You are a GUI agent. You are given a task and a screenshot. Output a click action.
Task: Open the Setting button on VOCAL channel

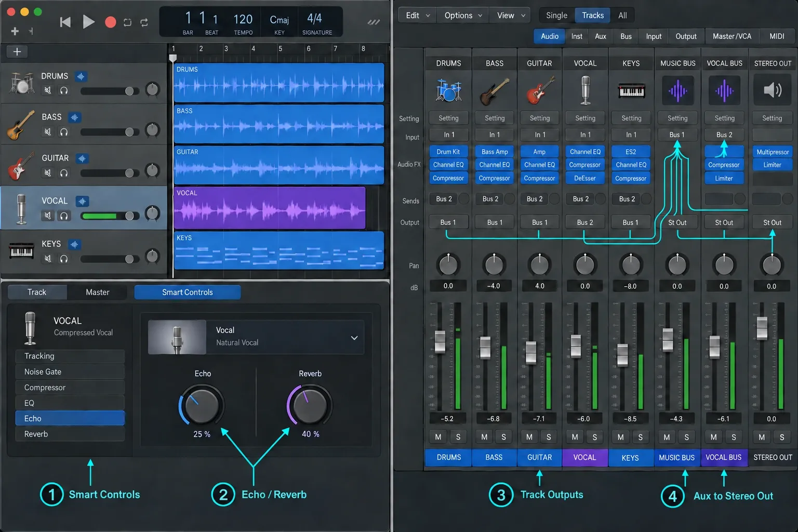tap(585, 118)
